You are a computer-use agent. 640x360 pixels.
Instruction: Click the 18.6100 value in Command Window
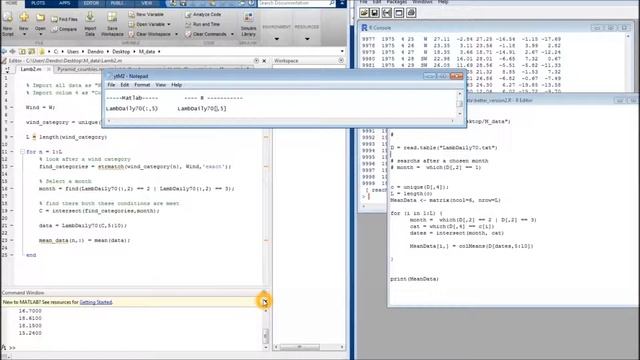click(30, 318)
